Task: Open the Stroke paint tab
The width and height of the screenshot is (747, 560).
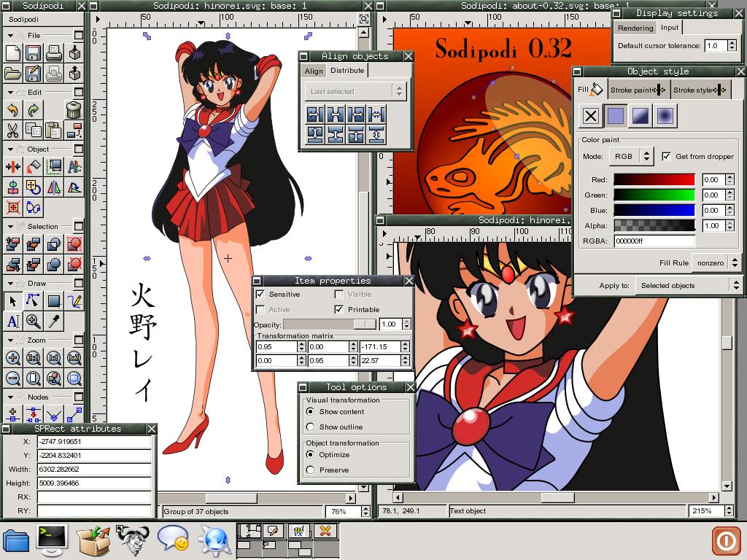Action: tap(638, 90)
